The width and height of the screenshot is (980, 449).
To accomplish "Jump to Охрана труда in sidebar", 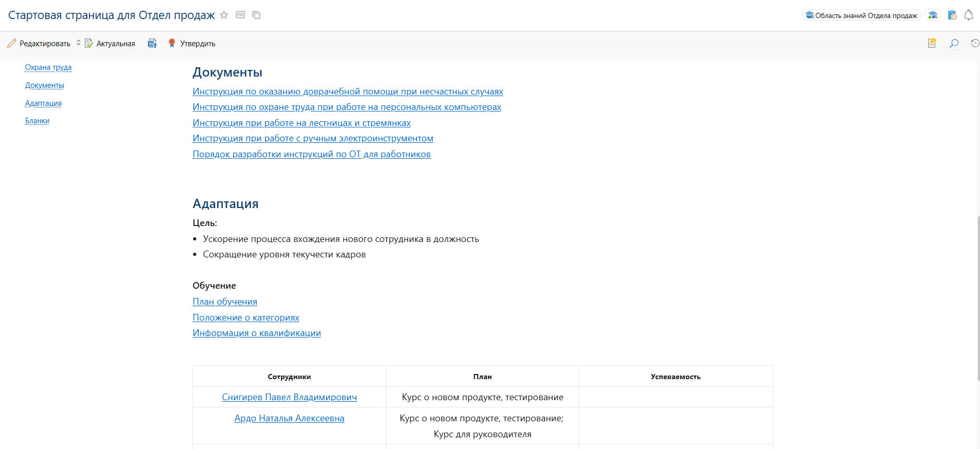I will 48,67.
